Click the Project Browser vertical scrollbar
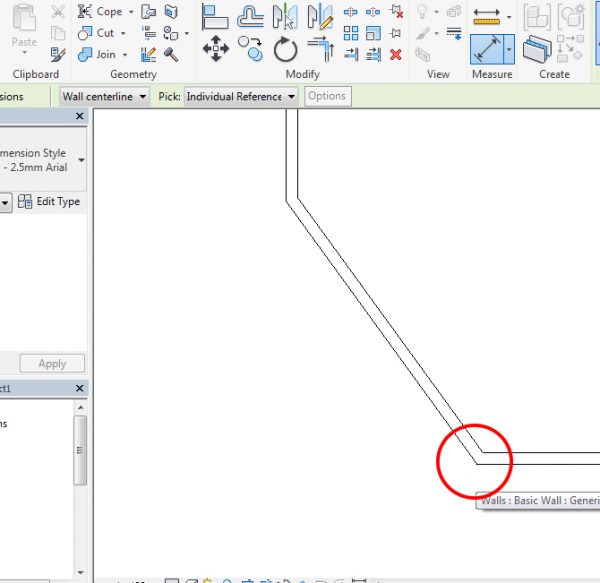600x583 pixels. pos(81,442)
